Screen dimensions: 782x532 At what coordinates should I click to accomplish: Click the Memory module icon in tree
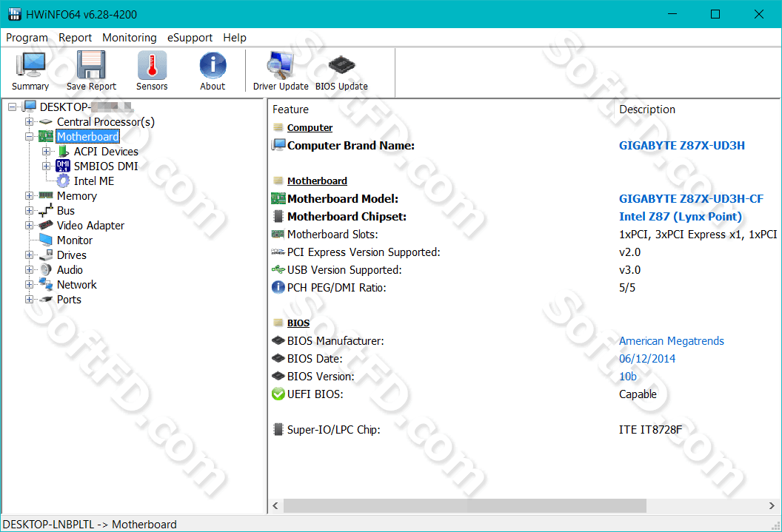pos(46,195)
